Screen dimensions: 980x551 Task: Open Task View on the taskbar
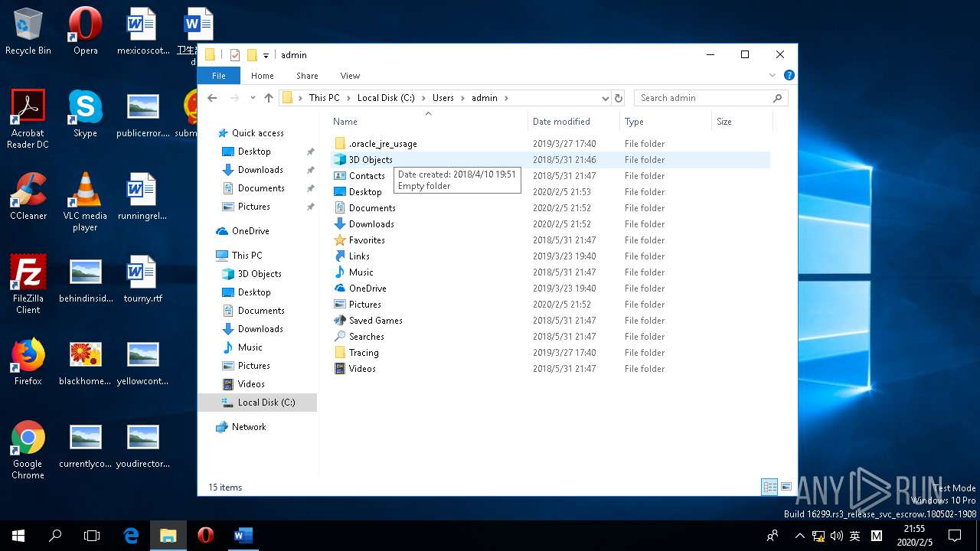pyautogui.click(x=92, y=536)
